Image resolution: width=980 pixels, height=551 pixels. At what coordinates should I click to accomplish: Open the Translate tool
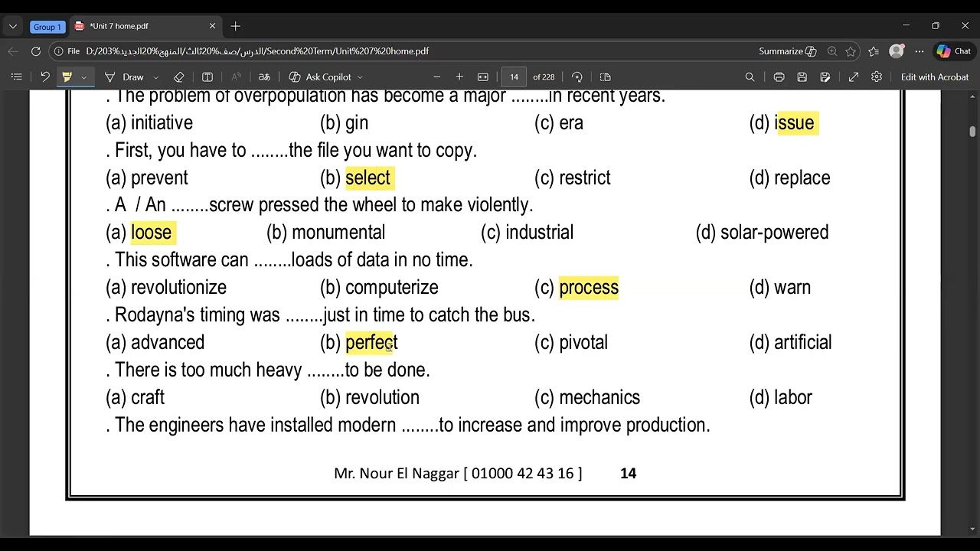point(264,77)
